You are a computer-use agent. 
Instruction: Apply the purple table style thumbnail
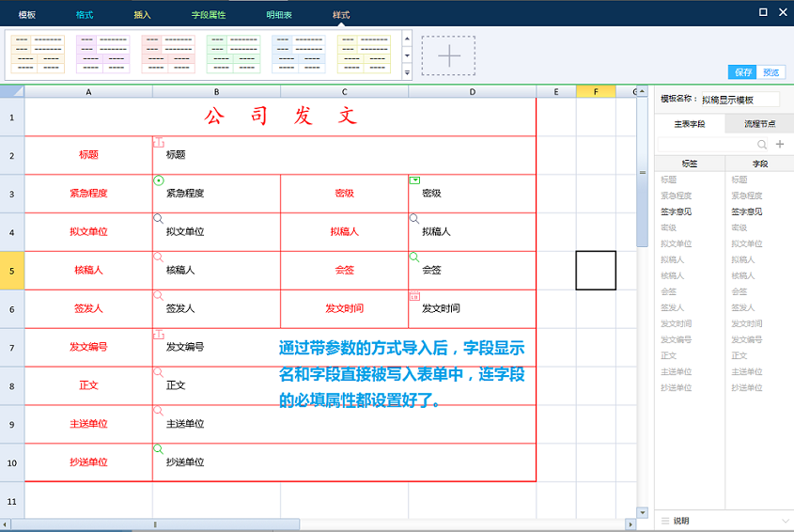coord(102,55)
